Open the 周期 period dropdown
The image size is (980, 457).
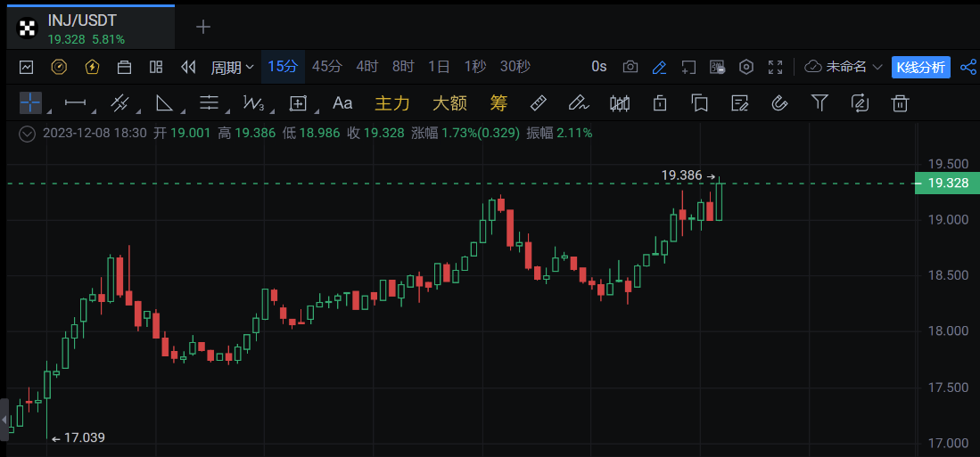[x=232, y=67]
